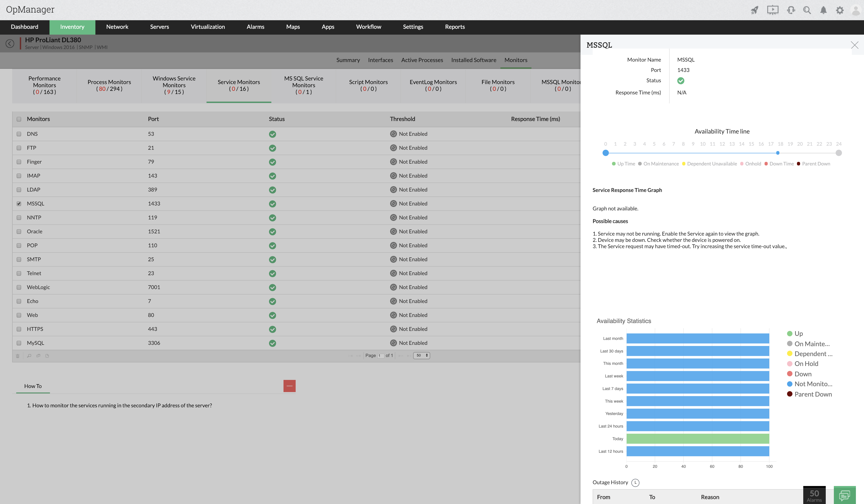The width and height of the screenshot is (864, 504).
Task: Tick the DNS monitor checkbox
Action: pos(19,134)
